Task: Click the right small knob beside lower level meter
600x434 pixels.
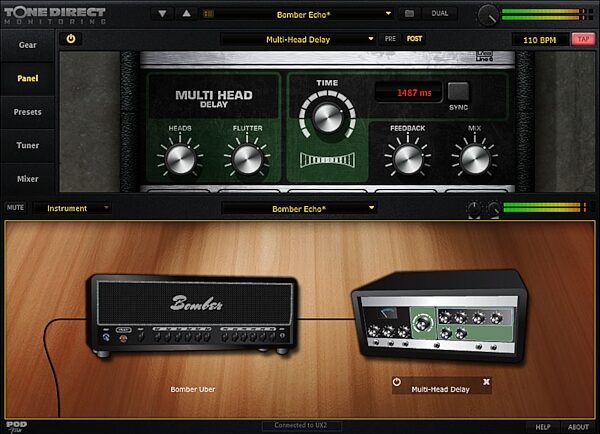Action: coord(493,209)
